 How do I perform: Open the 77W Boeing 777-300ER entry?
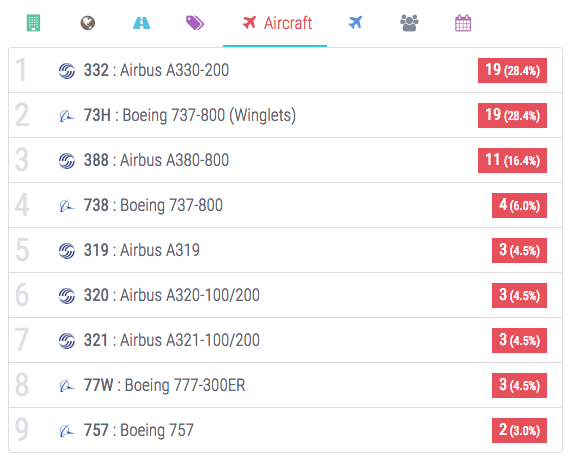tap(285, 385)
